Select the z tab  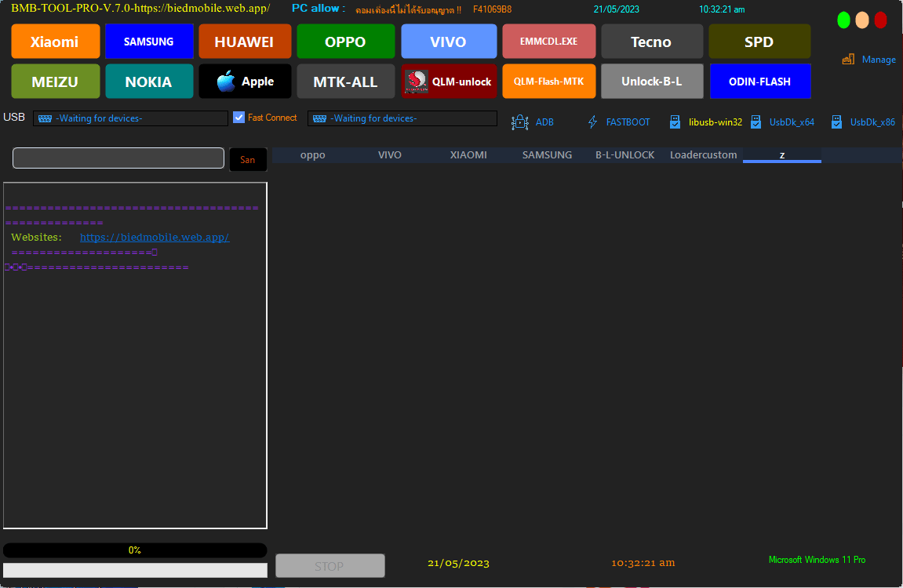point(781,155)
